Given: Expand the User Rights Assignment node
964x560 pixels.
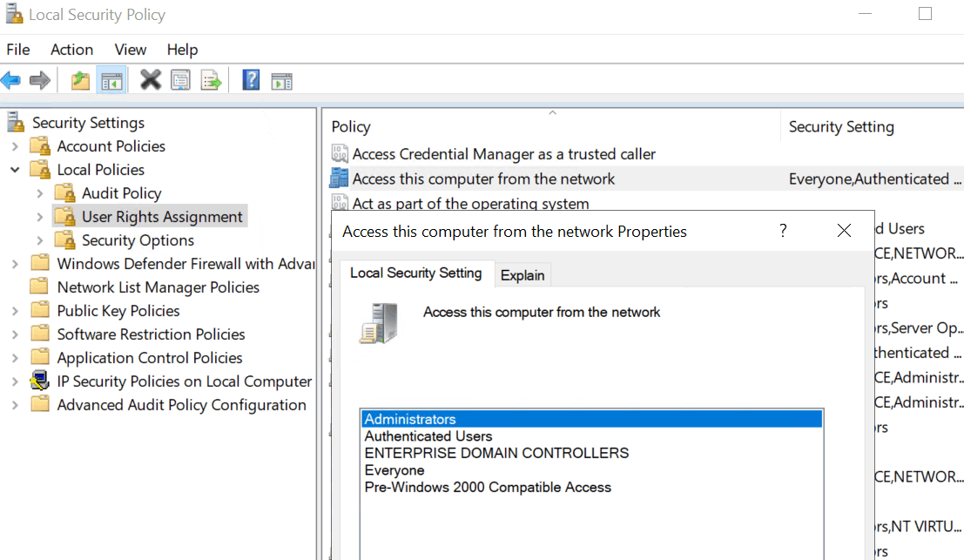Looking at the screenshot, I should (40, 216).
